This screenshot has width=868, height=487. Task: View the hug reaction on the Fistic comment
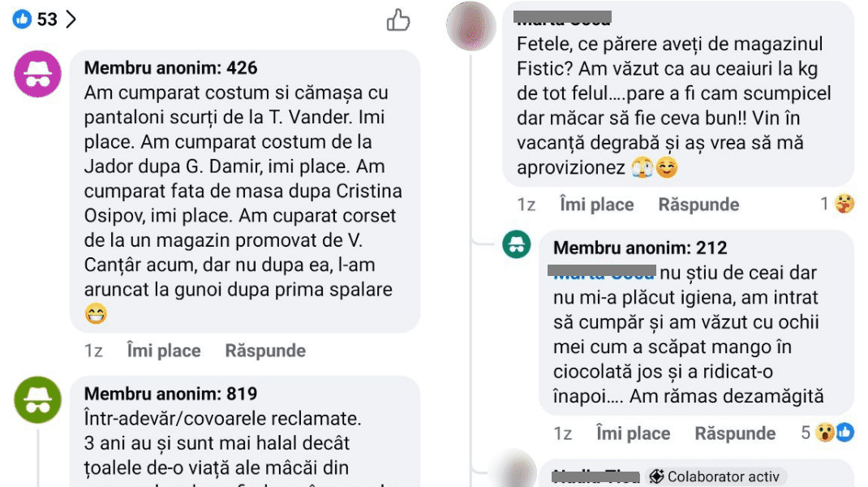click(x=838, y=204)
